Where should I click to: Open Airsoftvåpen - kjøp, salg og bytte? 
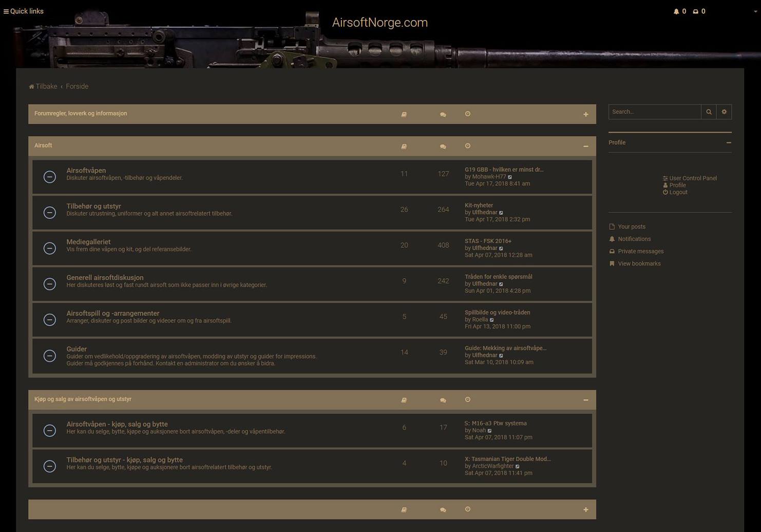click(117, 424)
